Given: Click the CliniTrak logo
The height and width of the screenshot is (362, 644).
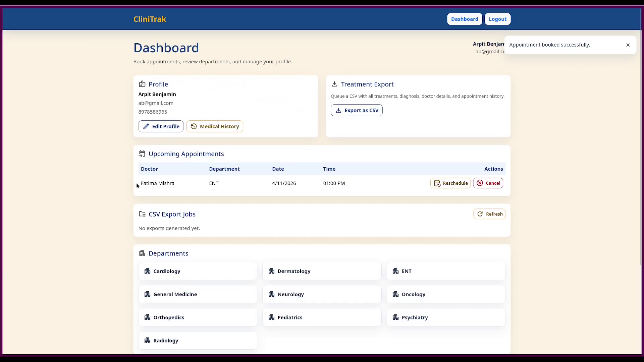Looking at the screenshot, I should 150,19.
